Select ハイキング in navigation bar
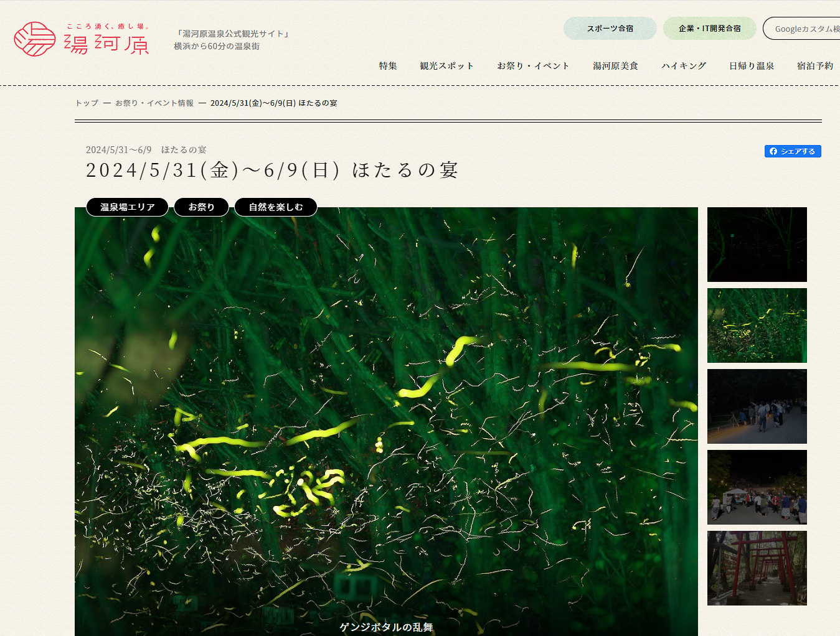Viewport: 840px width, 636px height. point(684,66)
